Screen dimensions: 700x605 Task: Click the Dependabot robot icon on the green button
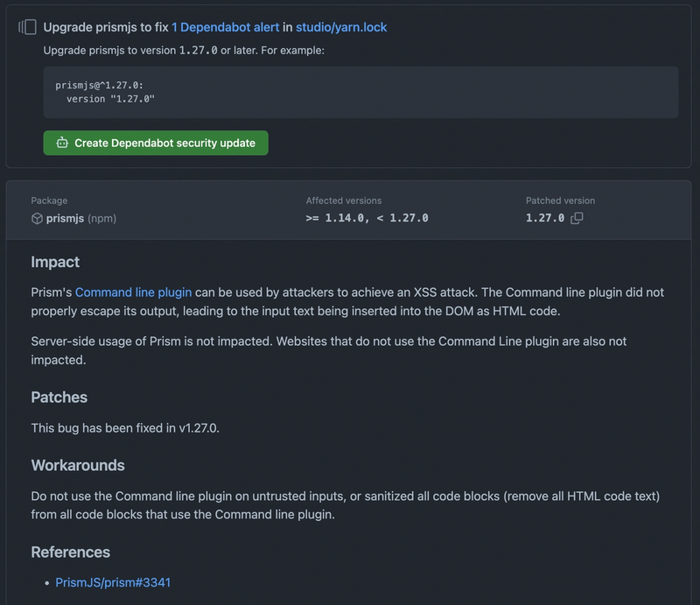(x=62, y=143)
